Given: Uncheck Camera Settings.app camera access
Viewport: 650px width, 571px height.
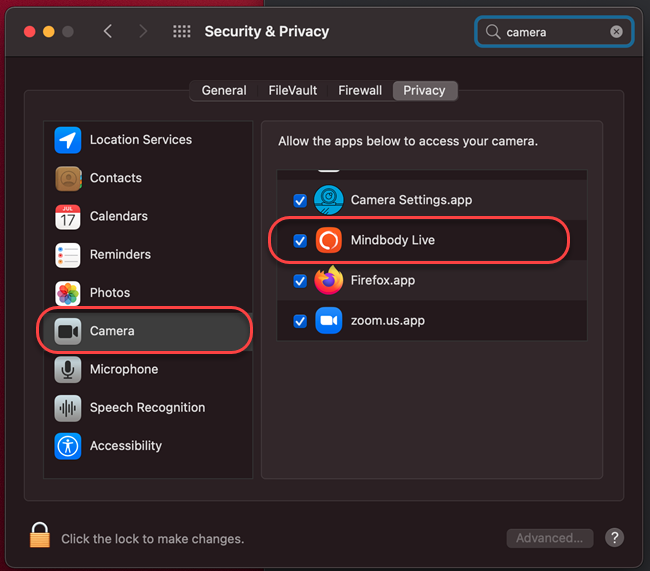Looking at the screenshot, I should click(x=300, y=200).
